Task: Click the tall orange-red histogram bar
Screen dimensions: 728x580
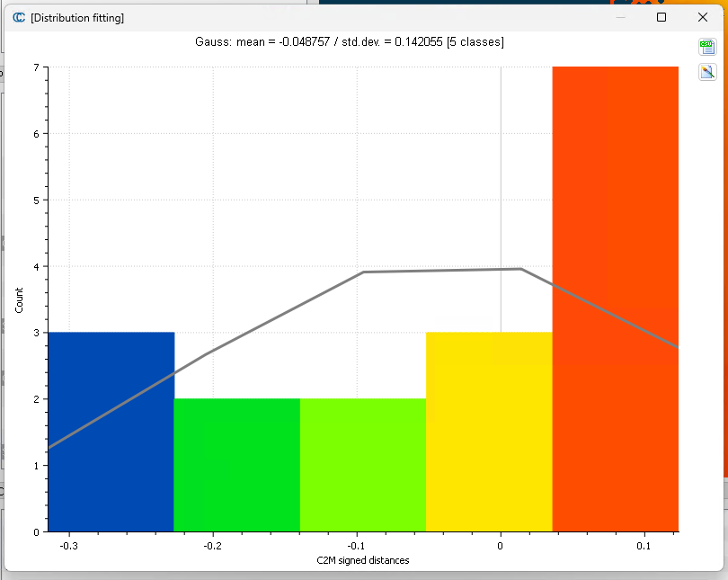Action: pos(616,299)
